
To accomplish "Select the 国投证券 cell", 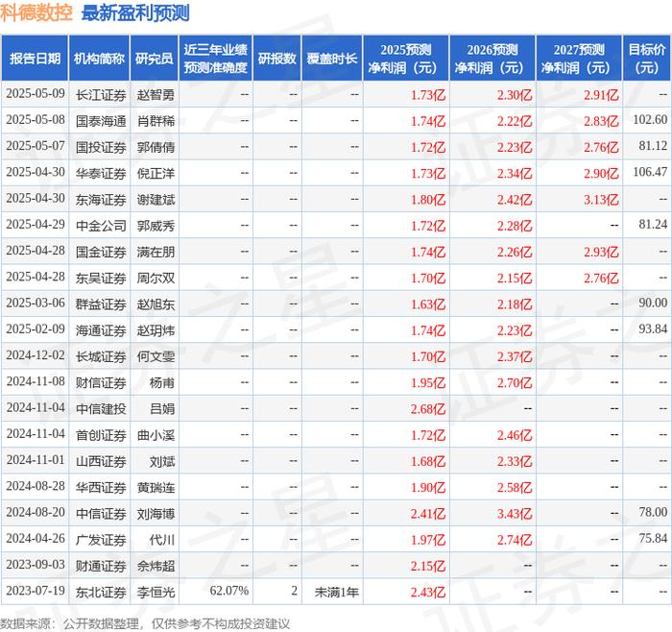I will pyautogui.click(x=101, y=148).
